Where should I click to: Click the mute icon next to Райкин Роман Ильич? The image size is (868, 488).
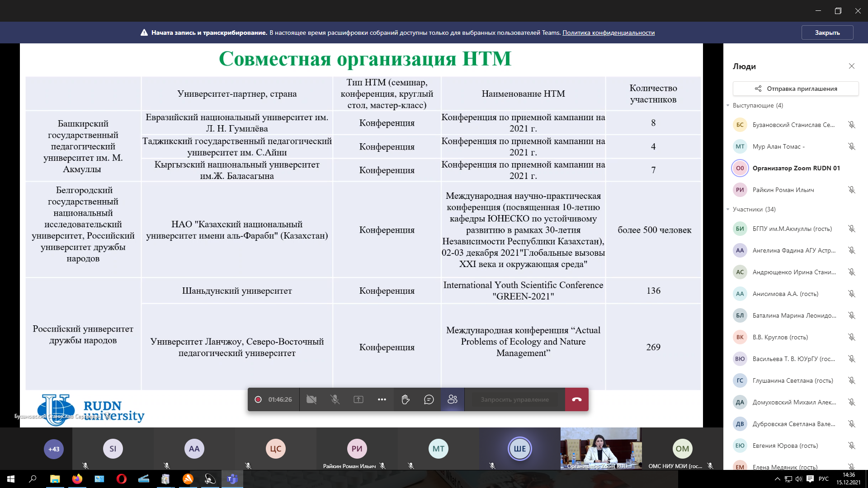[x=852, y=190]
